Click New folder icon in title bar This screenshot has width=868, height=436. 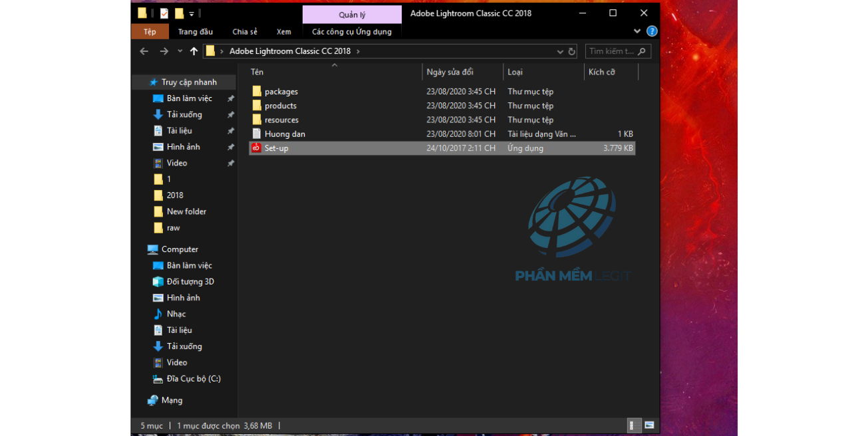tap(179, 13)
